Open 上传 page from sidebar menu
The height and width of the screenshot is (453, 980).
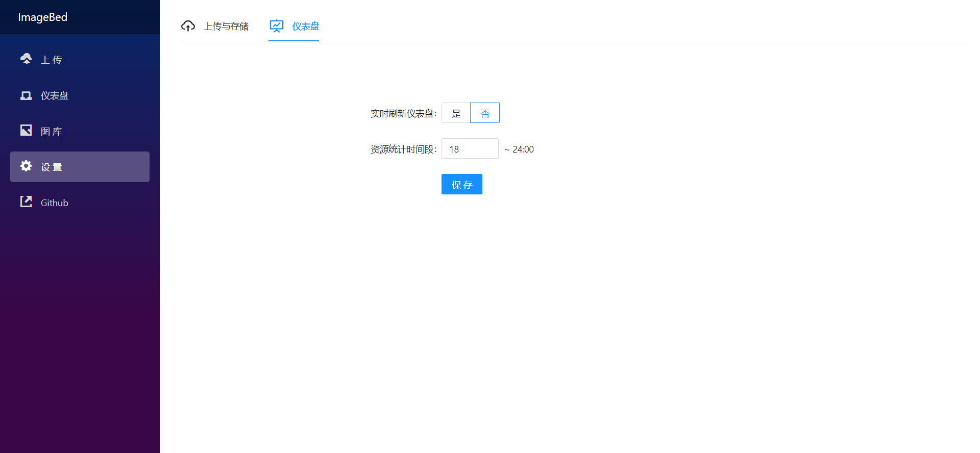point(52,60)
